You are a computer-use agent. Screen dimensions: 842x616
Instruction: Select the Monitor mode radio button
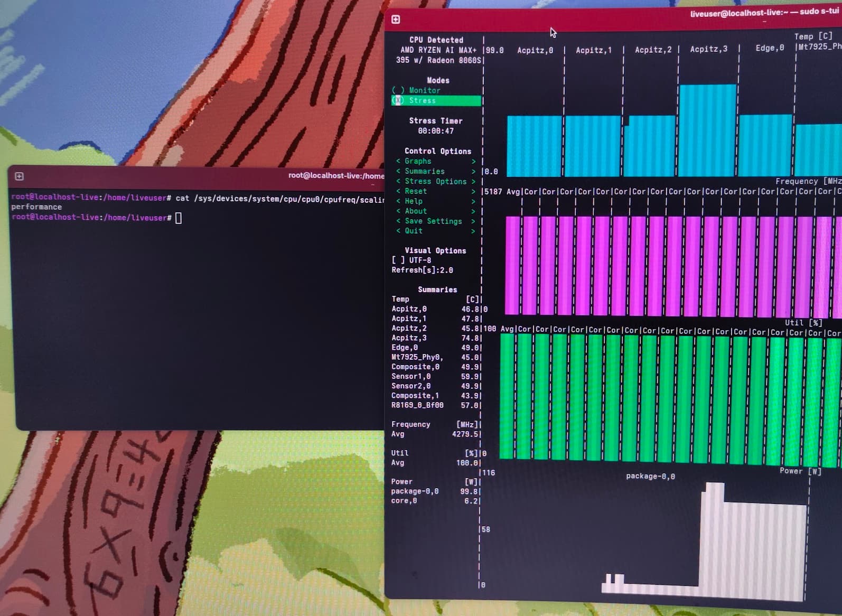398,90
